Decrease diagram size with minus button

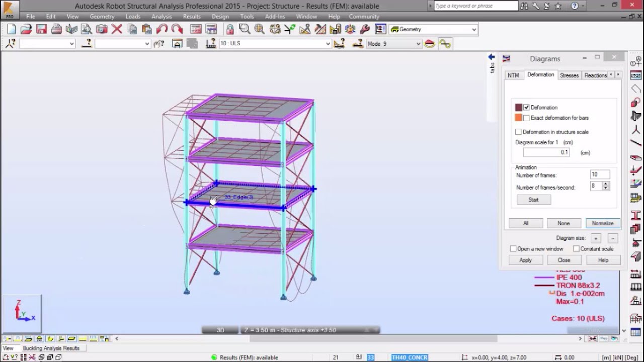click(x=612, y=238)
